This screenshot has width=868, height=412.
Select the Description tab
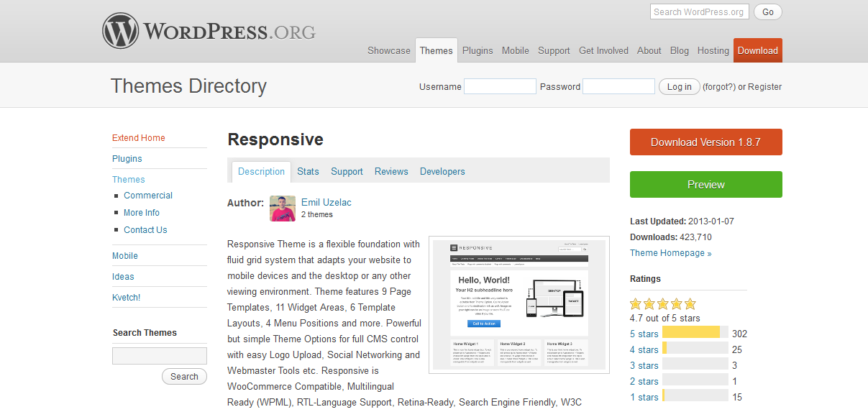261,172
